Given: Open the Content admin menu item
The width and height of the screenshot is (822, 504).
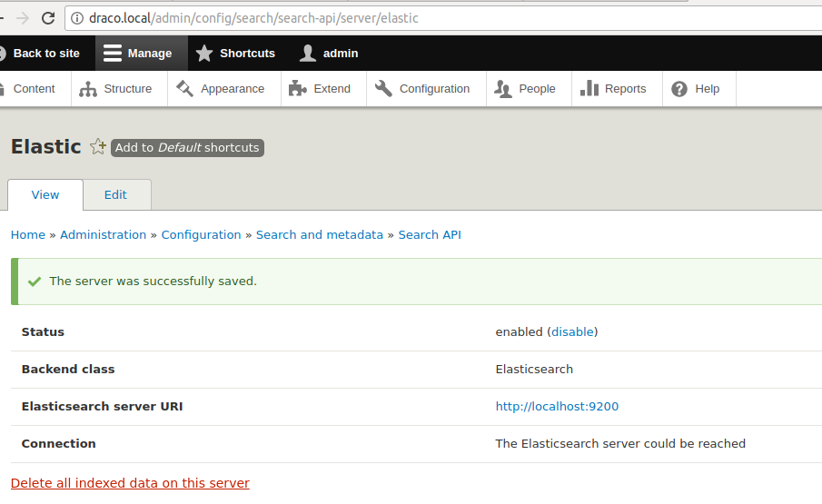Looking at the screenshot, I should pyautogui.click(x=34, y=89).
